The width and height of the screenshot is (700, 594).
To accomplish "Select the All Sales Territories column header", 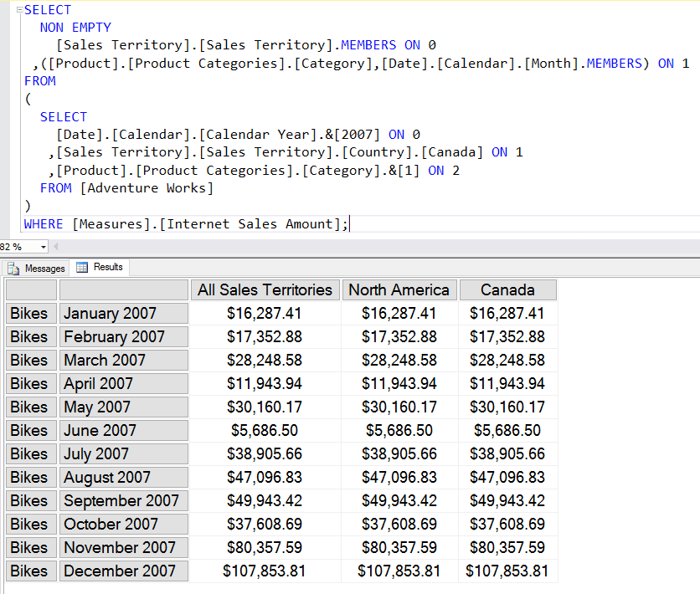I will click(265, 290).
